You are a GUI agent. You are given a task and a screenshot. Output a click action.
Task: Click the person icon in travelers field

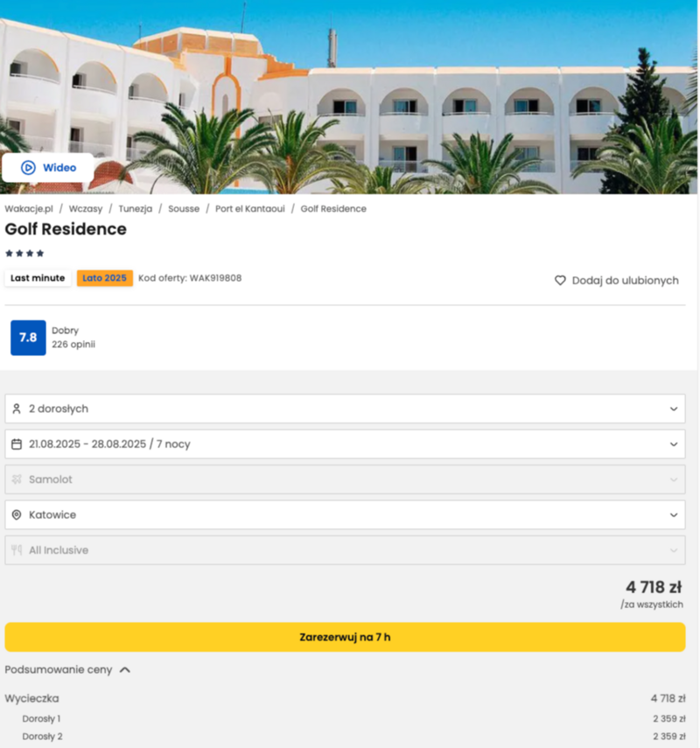coord(17,409)
